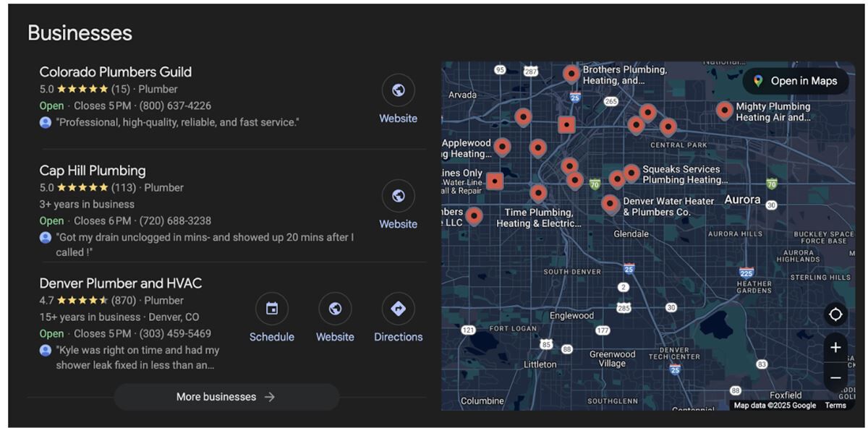Image resolution: width=868 pixels, height=428 pixels.
Task: Select Time Plumbing, Heating & Electric pin
Action: [x=538, y=193]
